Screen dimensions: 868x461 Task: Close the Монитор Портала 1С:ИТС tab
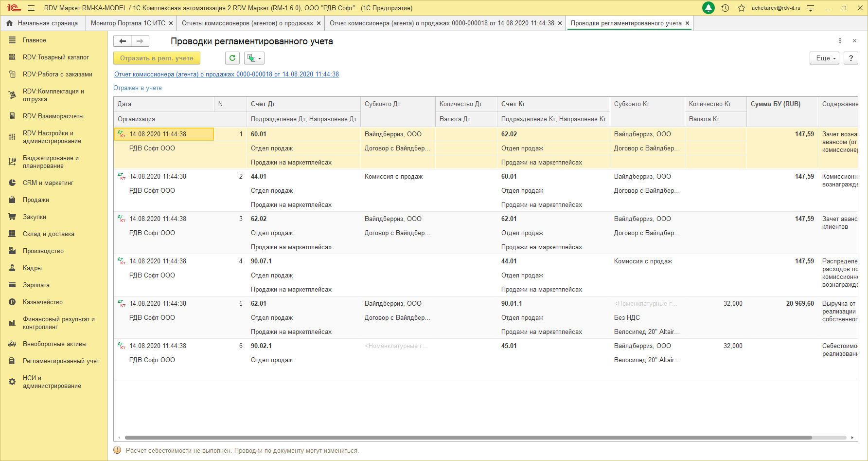click(x=171, y=23)
